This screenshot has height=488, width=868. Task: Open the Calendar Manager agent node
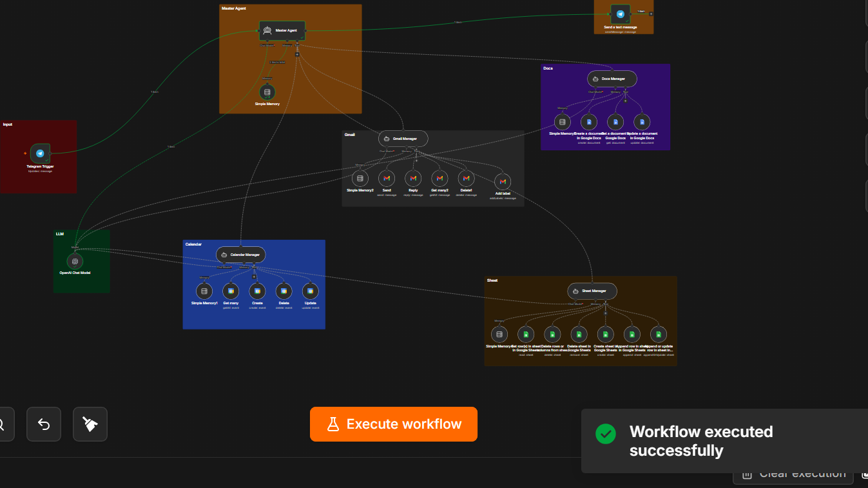[241, 255]
